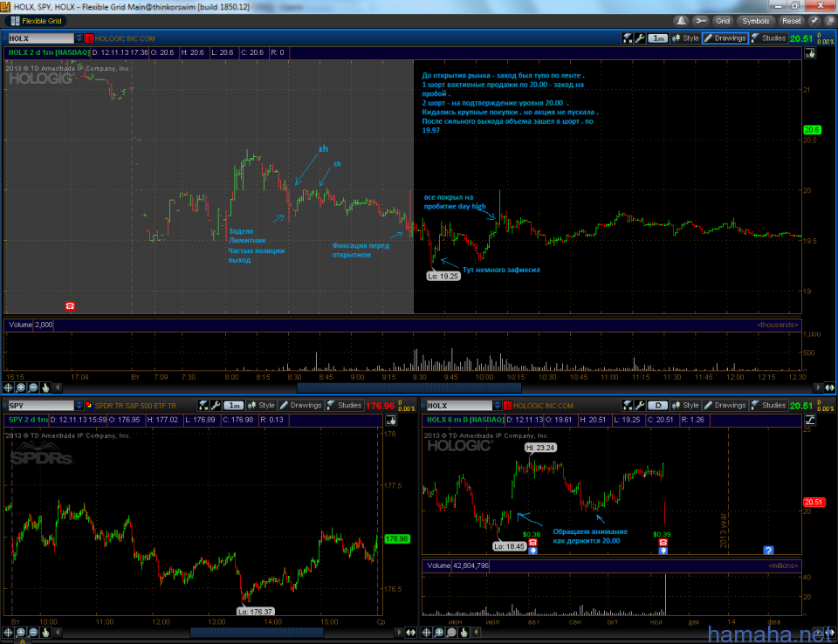Image resolution: width=838 pixels, height=644 pixels.
Task: Click the HOLX symbol input on daily chart
Action: click(x=459, y=406)
